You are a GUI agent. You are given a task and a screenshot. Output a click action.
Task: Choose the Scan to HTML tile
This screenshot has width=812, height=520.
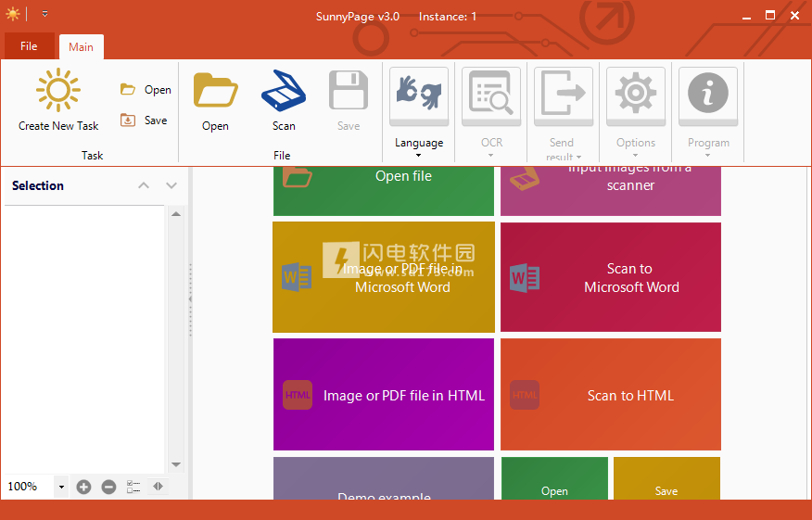click(611, 395)
